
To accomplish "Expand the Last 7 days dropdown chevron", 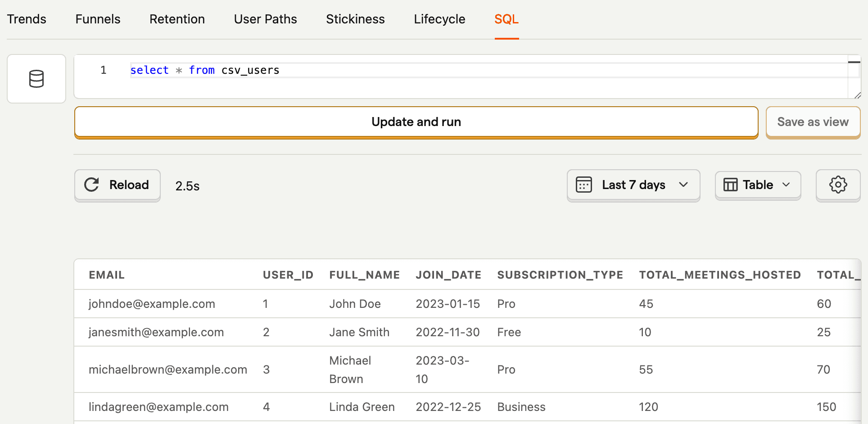I will tap(683, 185).
